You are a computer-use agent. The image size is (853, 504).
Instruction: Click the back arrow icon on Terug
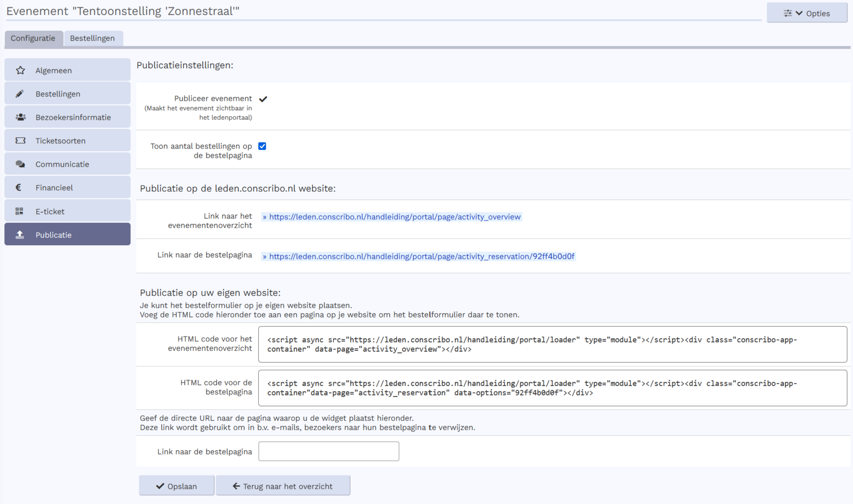tap(236, 486)
